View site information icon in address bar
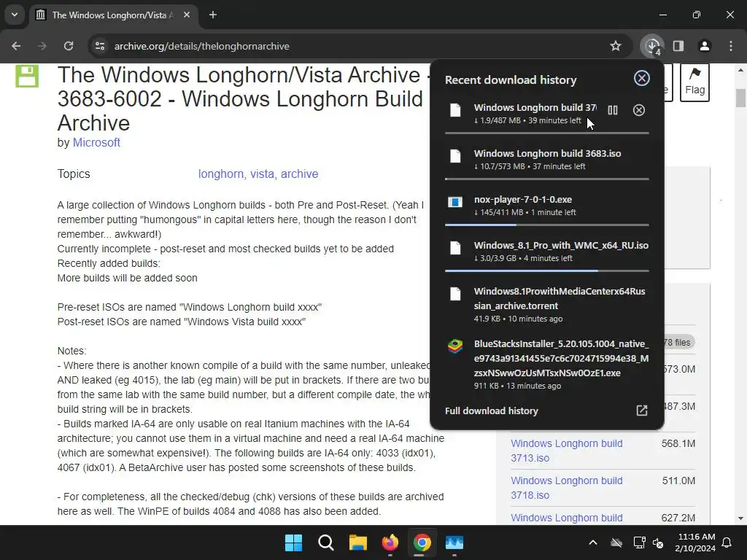Image resolution: width=747 pixels, height=560 pixels. click(100, 46)
